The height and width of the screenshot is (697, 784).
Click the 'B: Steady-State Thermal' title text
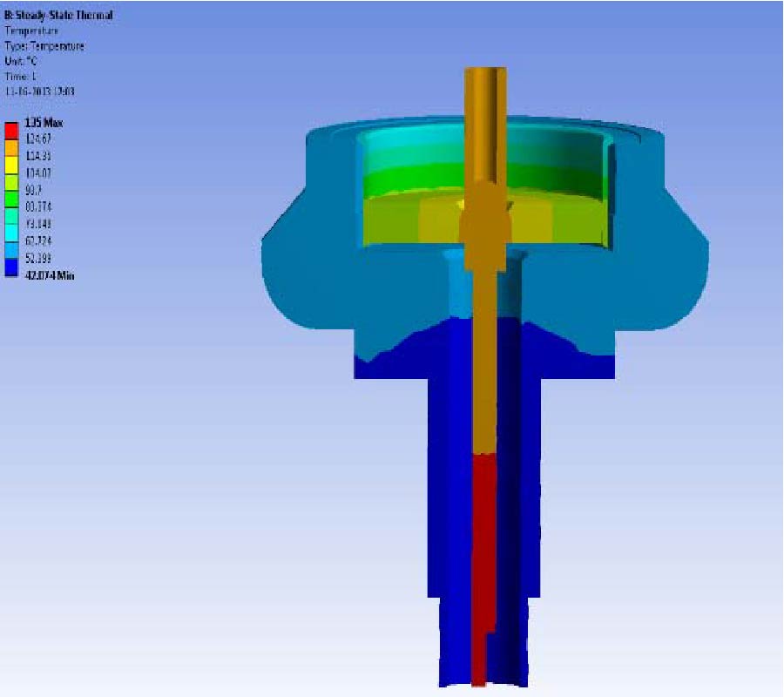pyautogui.click(x=58, y=16)
